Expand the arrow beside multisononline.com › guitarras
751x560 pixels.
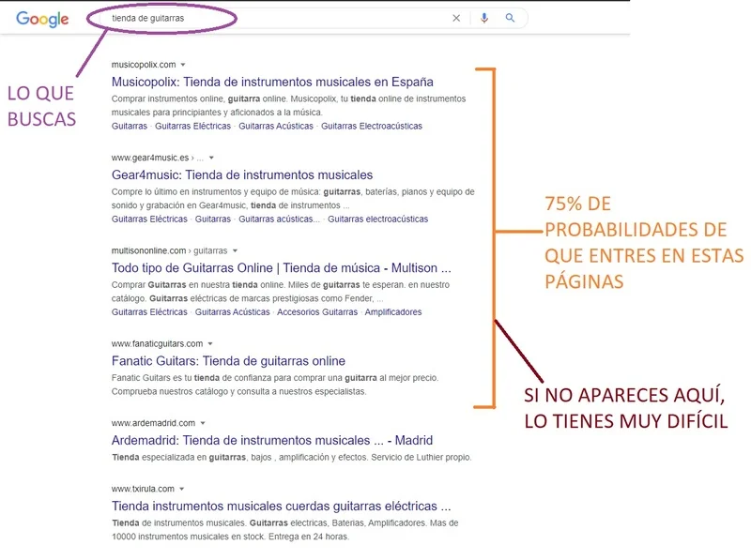point(235,251)
